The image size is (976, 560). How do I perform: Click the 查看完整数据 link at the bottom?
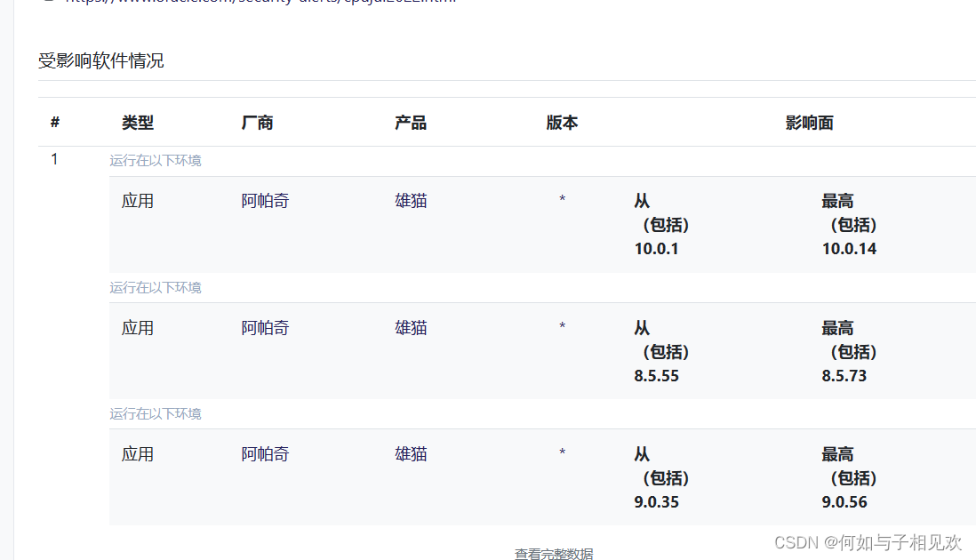coord(554,553)
